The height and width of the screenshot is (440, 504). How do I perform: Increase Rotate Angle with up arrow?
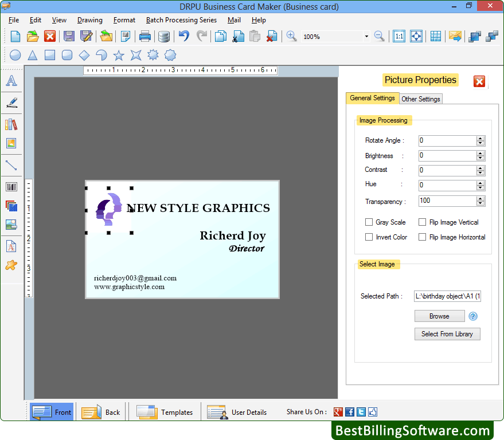click(480, 138)
